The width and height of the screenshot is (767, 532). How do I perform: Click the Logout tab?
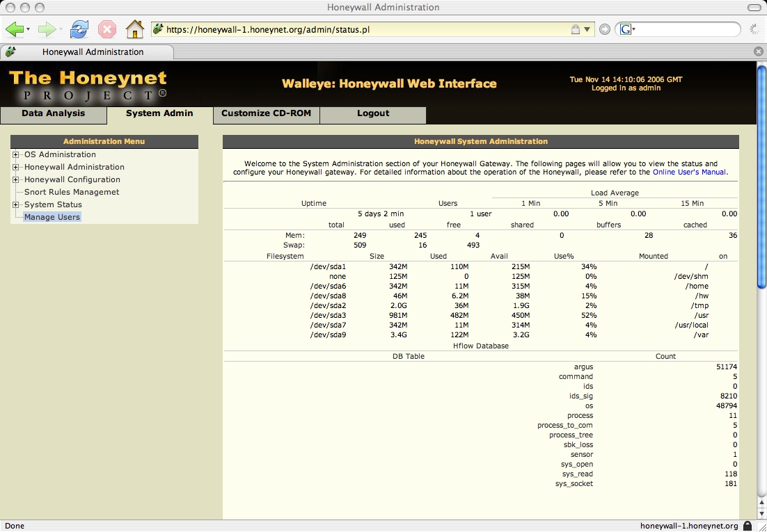pyautogui.click(x=373, y=115)
